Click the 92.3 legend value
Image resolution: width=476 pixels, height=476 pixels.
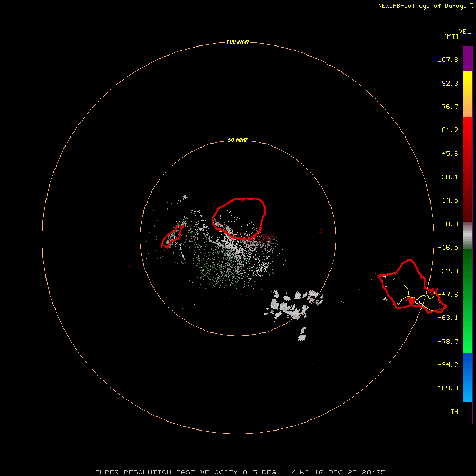[450, 83]
